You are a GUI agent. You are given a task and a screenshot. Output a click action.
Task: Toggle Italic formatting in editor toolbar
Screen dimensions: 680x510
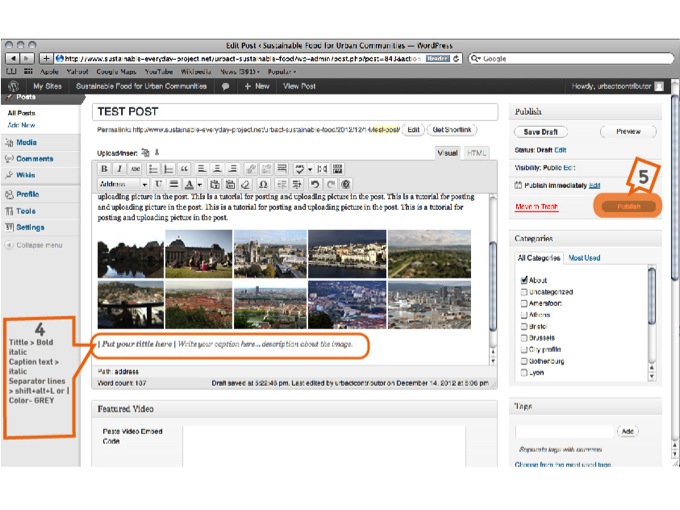click(x=119, y=169)
